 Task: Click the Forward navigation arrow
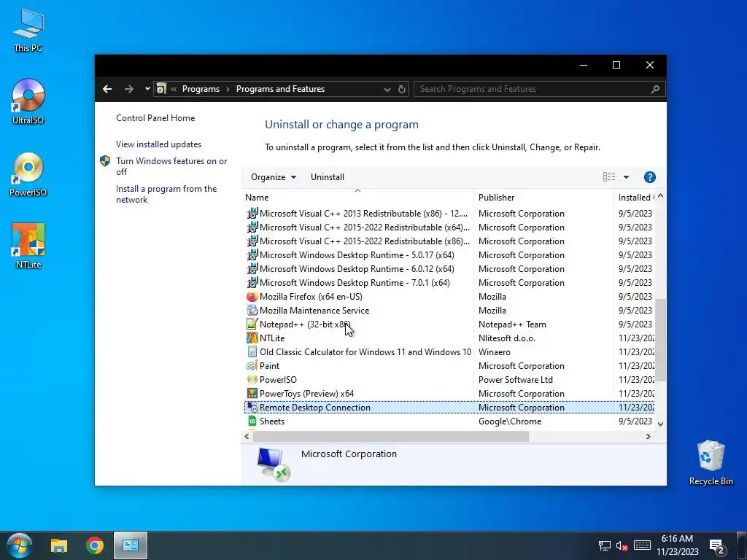129,89
